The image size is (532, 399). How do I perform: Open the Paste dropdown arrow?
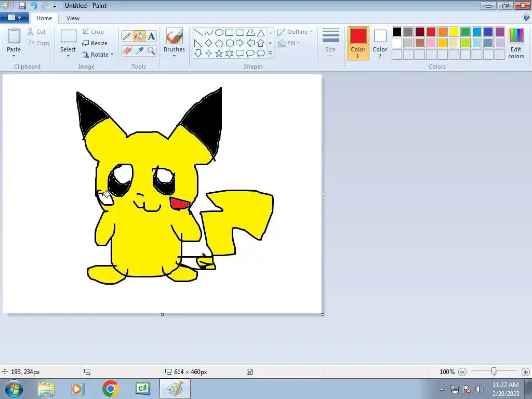tap(14, 55)
